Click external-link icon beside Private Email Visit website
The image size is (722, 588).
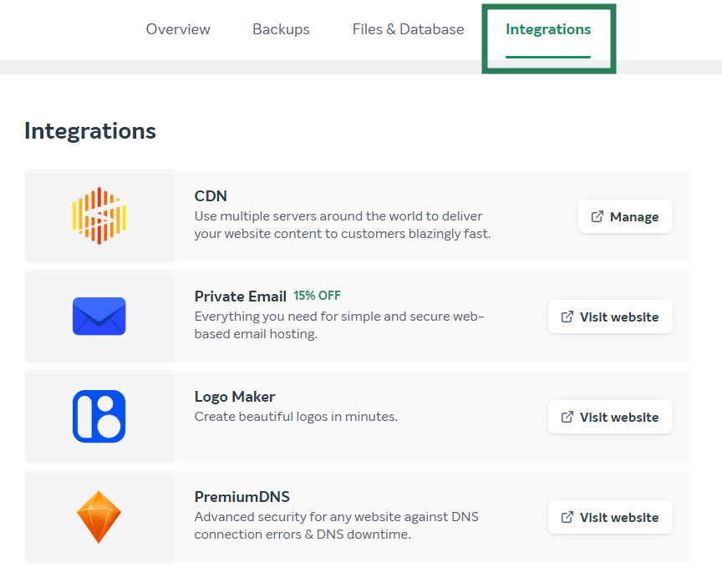[567, 317]
